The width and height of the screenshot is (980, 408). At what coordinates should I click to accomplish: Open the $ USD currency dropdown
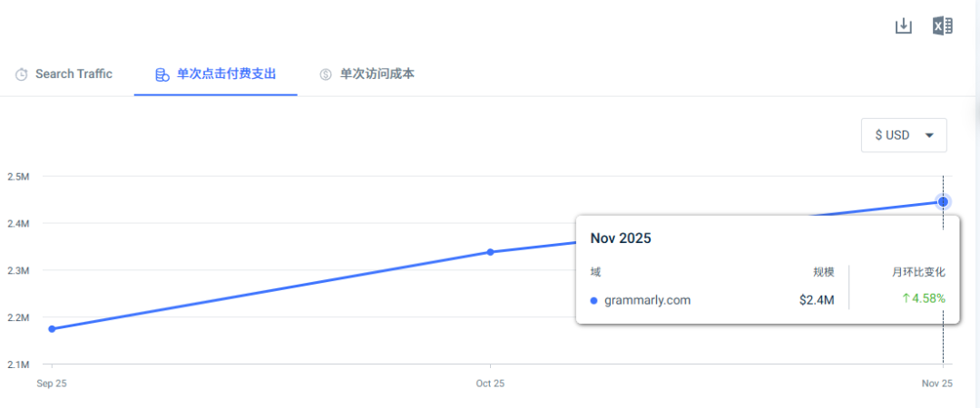pyautogui.click(x=904, y=135)
